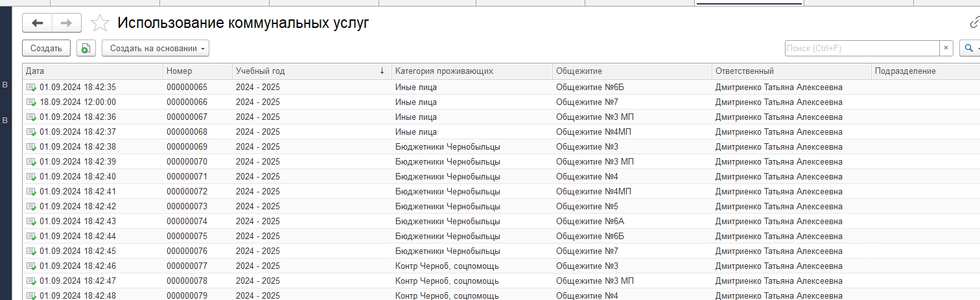Select the "Общежитие №6А" cell
Screen dimensions: 980x300
[581, 222]
